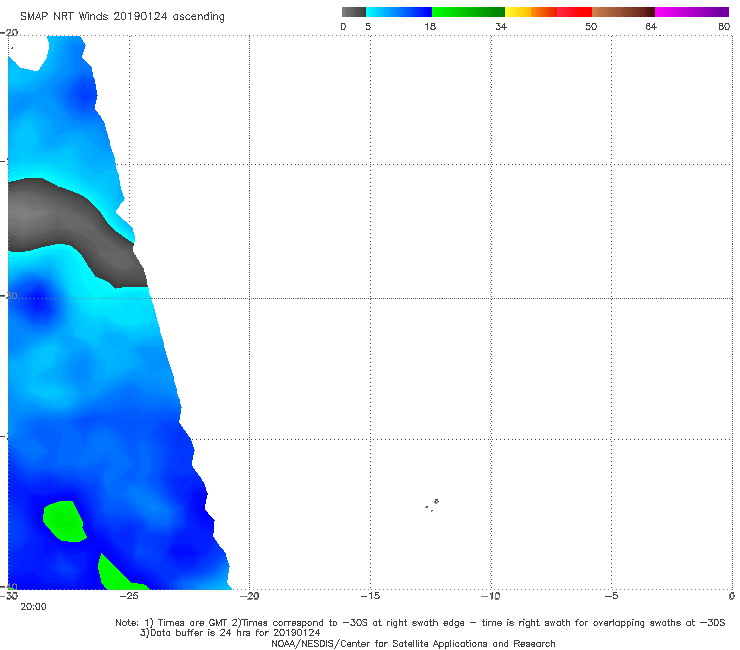Click longitude label '-25'
The image size is (740, 650).
129,596
